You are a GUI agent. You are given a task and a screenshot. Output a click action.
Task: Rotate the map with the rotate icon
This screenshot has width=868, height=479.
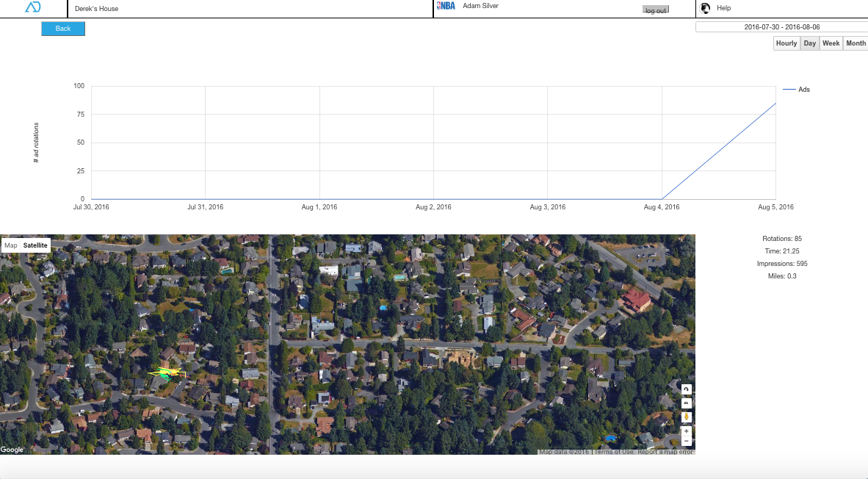(686, 389)
